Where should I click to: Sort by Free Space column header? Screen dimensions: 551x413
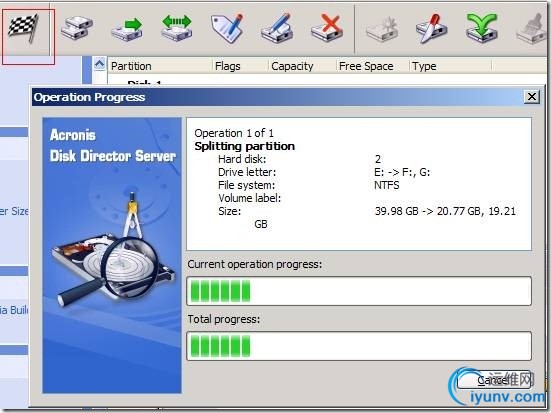point(373,66)
